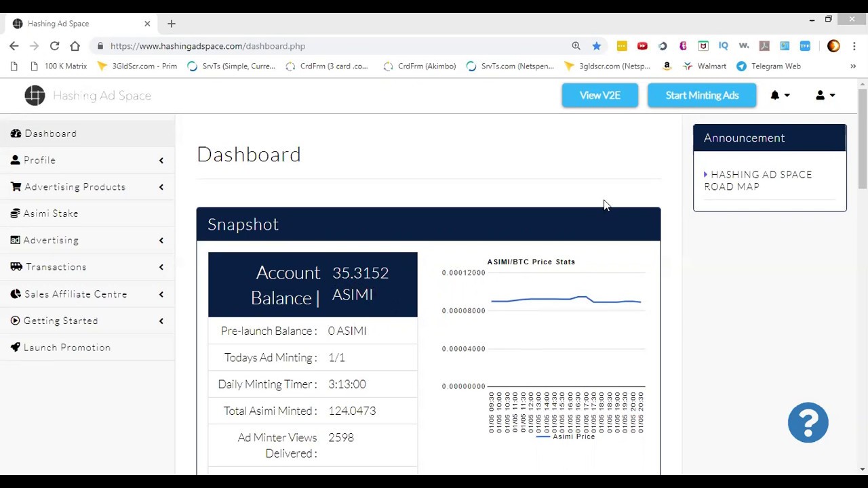Open the Walmart bookmark
This screenshot has height=488, width=868.
[705, 66]
